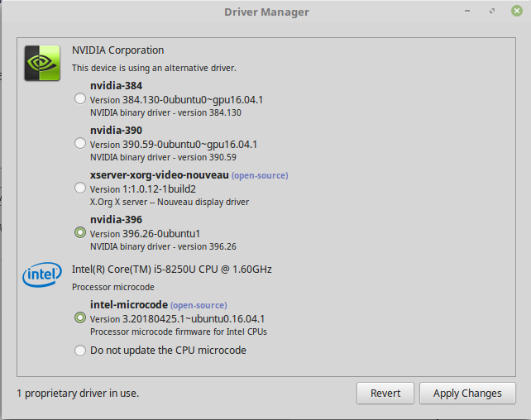This screenshot has height=420, width=531.
Task: Click 'X.Org X server -- Nouveau display driver' text
Action: pyautogui.click(x=170, y=202)
